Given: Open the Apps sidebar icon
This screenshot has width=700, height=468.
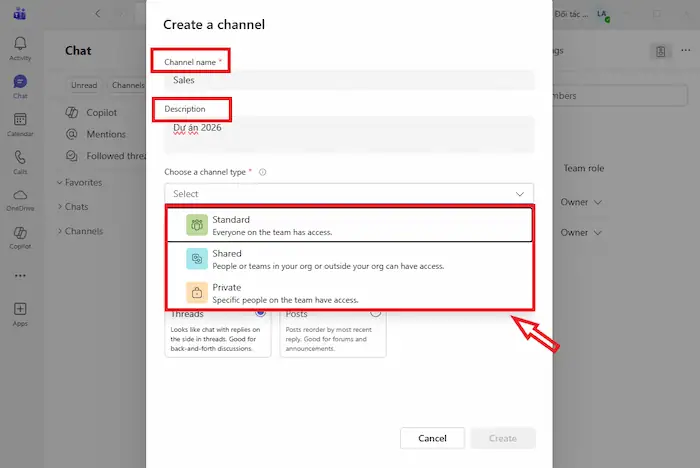Looking at the screenshot, I should (20, 313).
